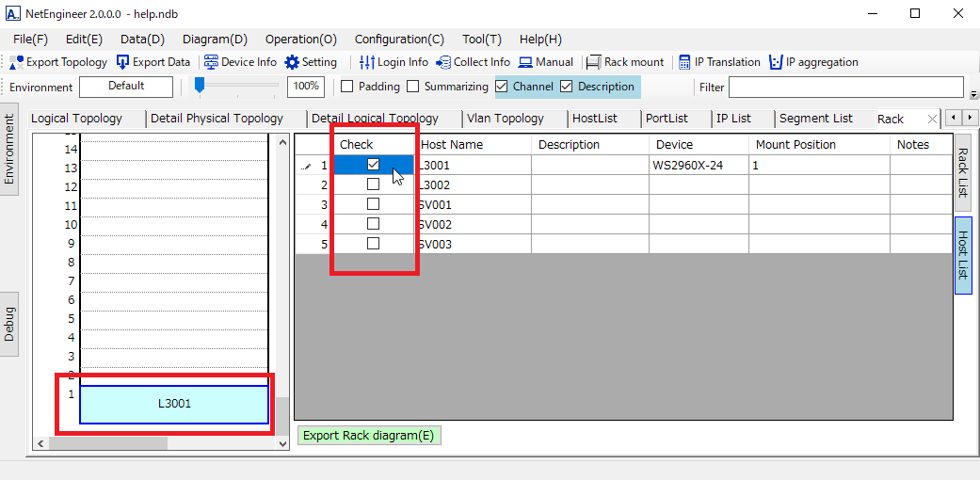This screenshot has height=480, width=980.
Task: Open the Configuration(C) menu
Action: click(399, 40)
